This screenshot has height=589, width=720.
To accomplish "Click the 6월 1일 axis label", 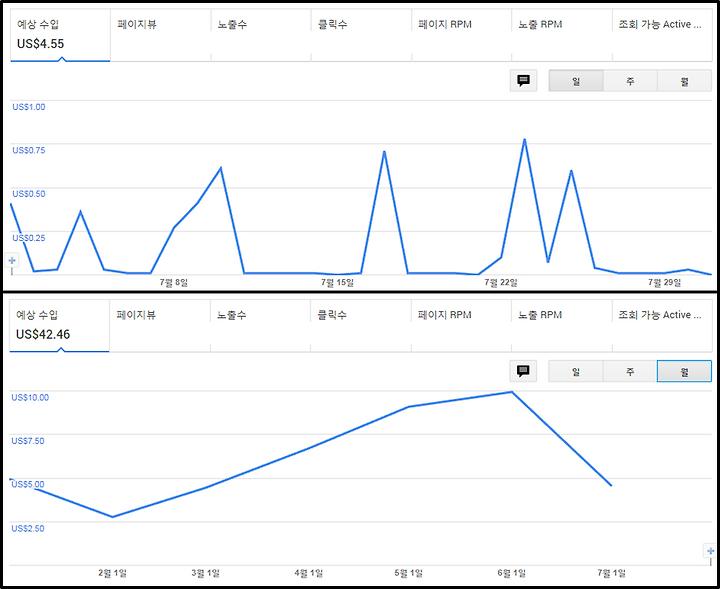I will coord(512,573).
